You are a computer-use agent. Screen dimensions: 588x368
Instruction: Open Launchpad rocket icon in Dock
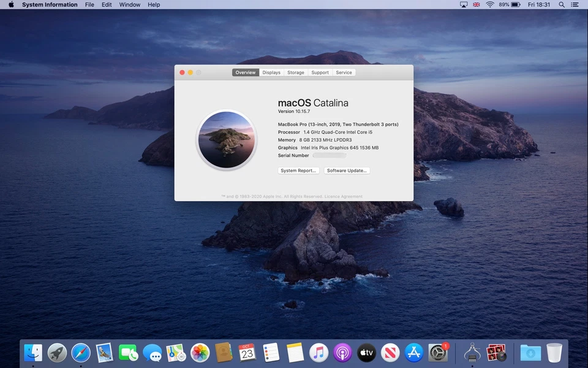[57, 353]
